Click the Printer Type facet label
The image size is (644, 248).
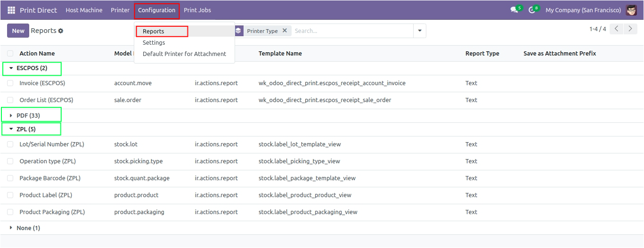coord(262,31)
